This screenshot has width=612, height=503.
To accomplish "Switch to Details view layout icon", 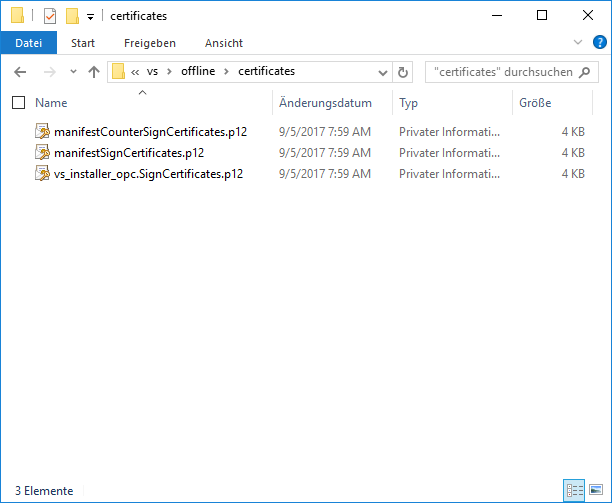I will (574, 490).
